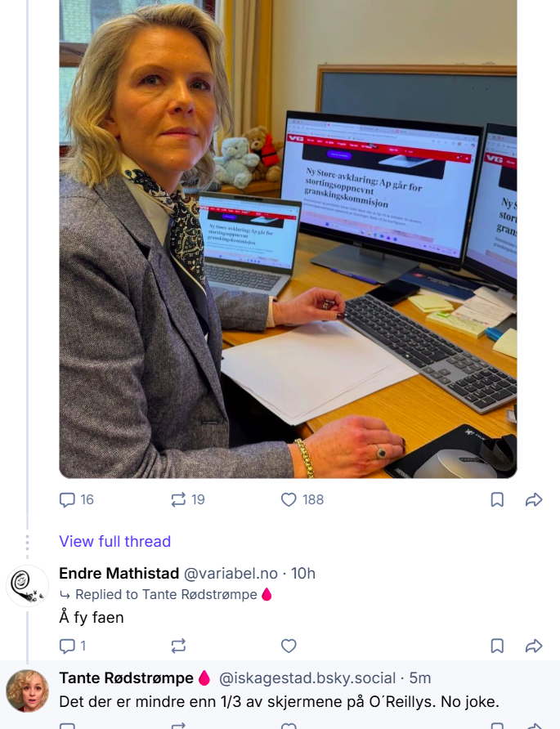This screenshot has width=560, height=729.
Task: Bookmark the photo post
Action: tap(497, 499)
